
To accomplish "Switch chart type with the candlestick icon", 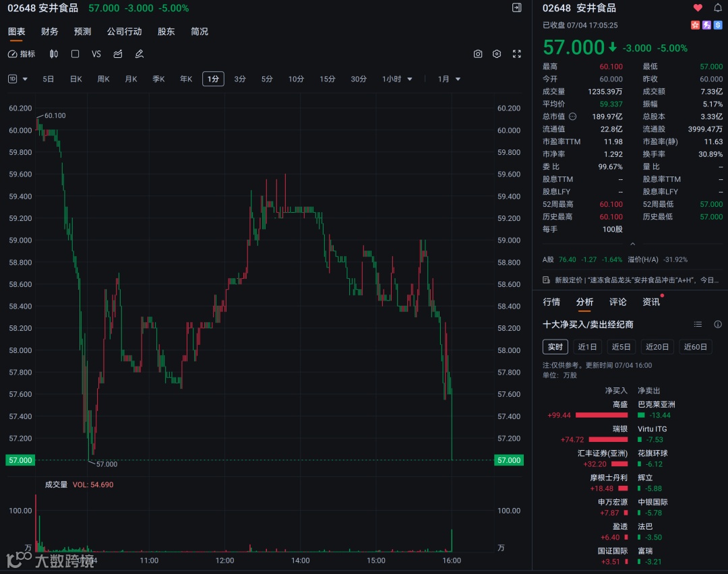I will (x=54, y=54).
